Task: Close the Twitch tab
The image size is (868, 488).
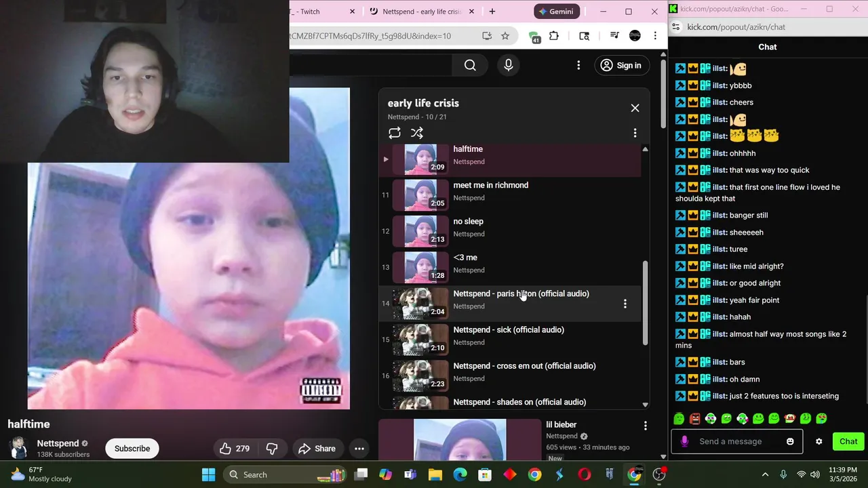Action: pos(353,12)
